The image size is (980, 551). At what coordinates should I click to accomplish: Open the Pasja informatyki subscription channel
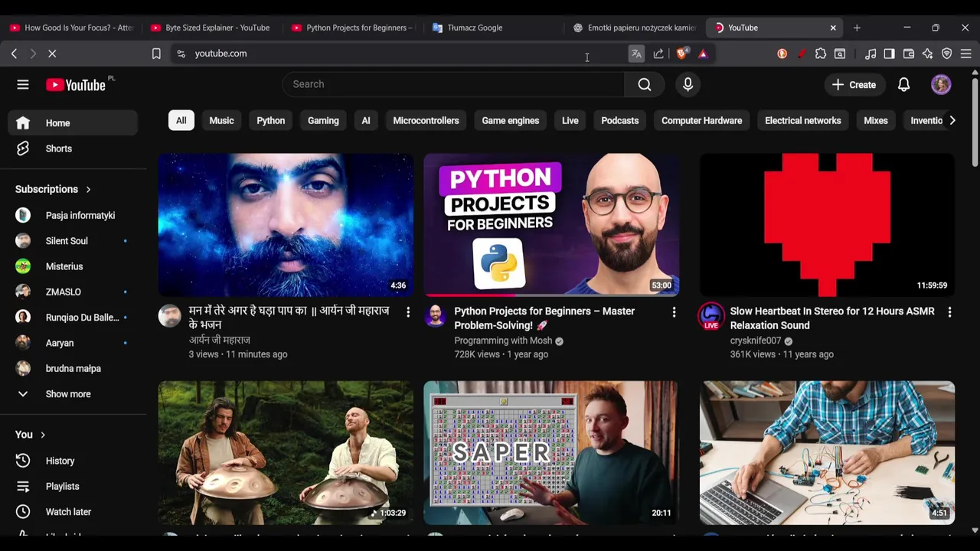click(73, 215)
